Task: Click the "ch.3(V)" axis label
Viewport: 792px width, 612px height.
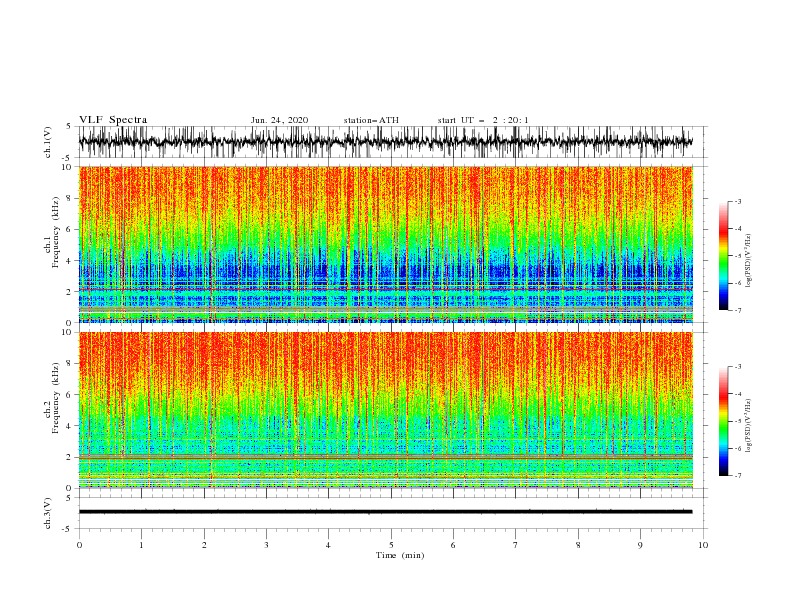Action: (48, 513)
